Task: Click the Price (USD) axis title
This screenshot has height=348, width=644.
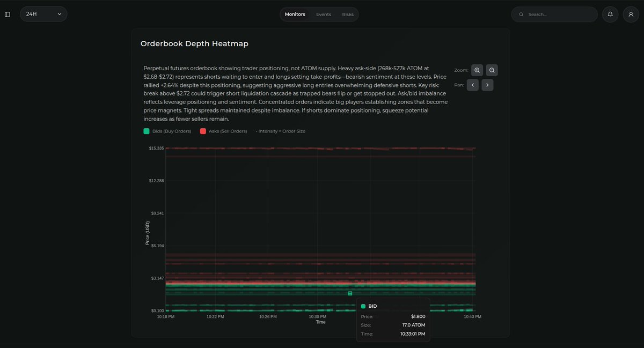Action: click(x=148, y=233)
